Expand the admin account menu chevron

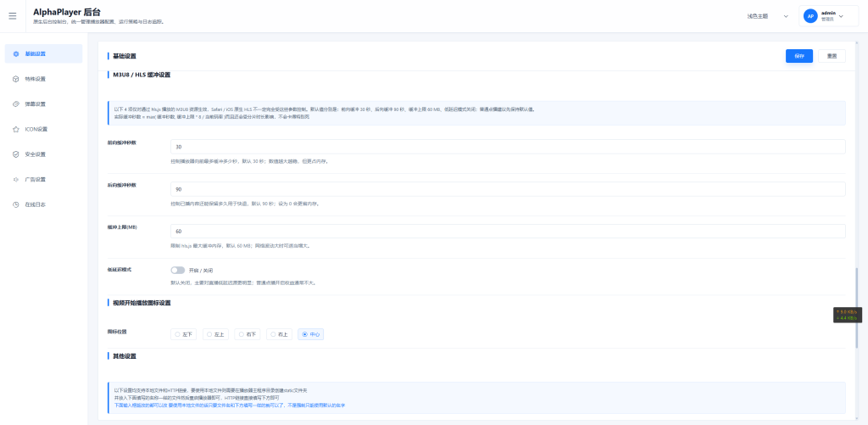842,16
